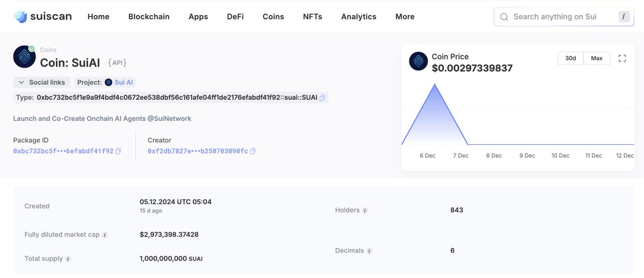Image resolution: width=644 pixels, height=278 pixels.
Task: Open the DeFi menu
Action: 235,17
